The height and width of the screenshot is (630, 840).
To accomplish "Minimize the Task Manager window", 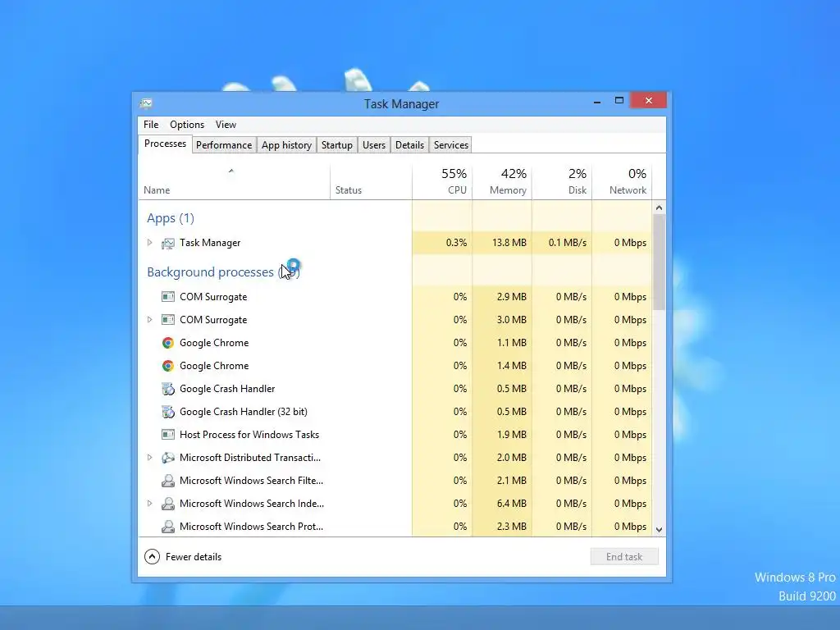I will [x=597, y=101].
